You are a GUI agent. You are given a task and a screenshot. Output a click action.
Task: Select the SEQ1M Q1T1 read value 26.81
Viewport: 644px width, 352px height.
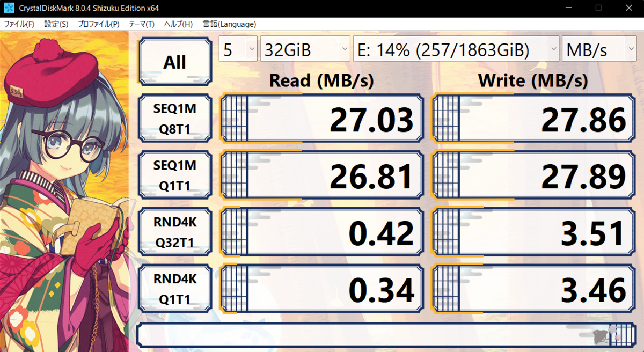click(x=322, y=176)
